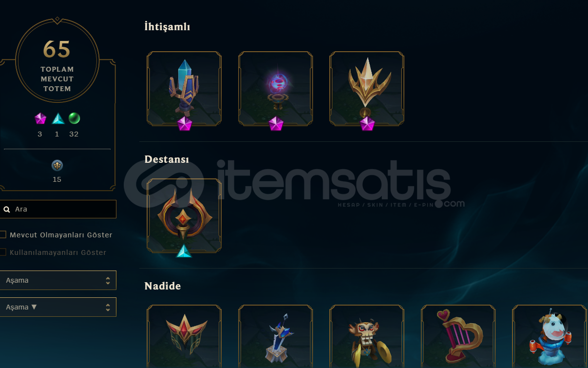Select the cymbal monkey ward skin
Viewport: 588px width, 368px height.
point(367,336)
